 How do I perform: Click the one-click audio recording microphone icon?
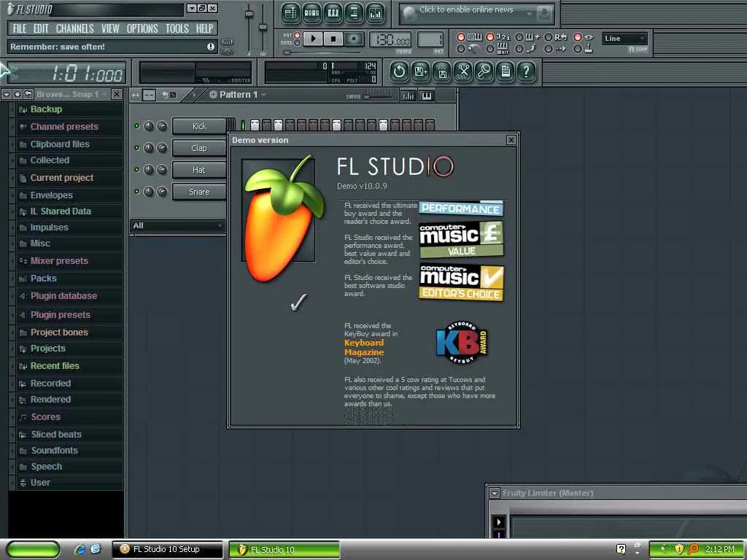[x=484, y=72]
